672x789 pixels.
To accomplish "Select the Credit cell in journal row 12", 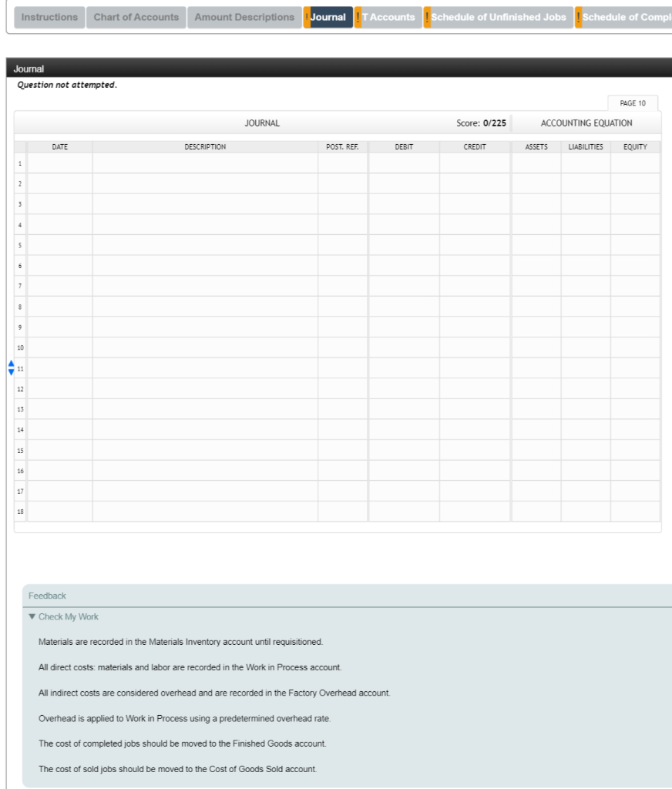I will (x=475, y=389).
